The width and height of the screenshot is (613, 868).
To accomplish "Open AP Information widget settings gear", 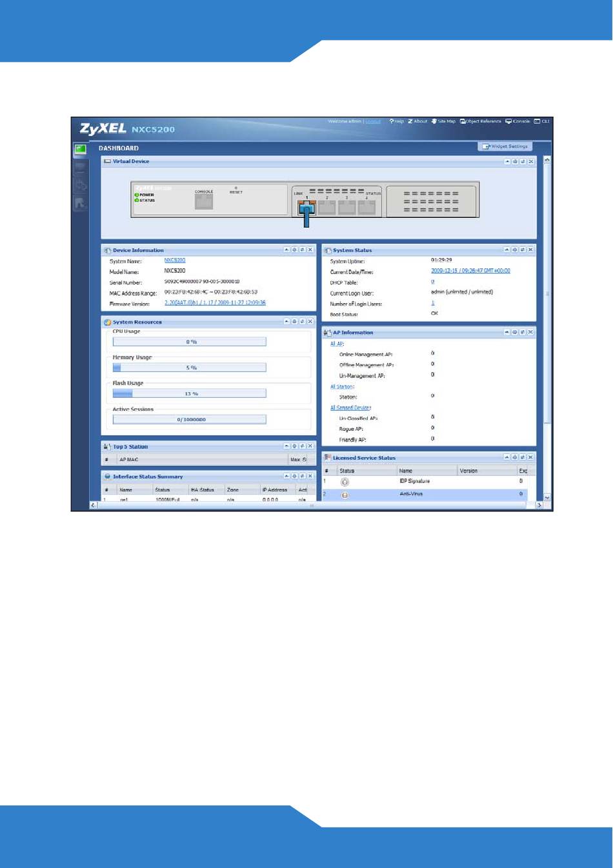I will pyautogui.click(x=515, y=333).
